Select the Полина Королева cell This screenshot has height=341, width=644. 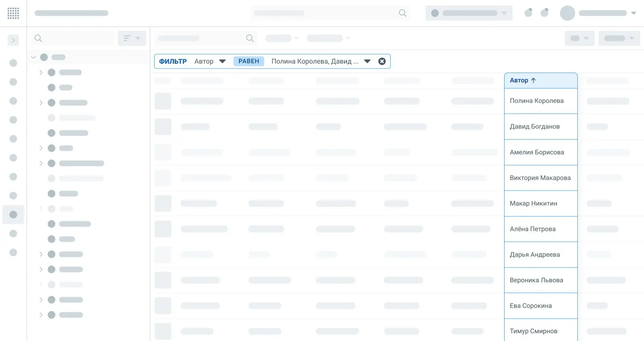coord(536,101)
